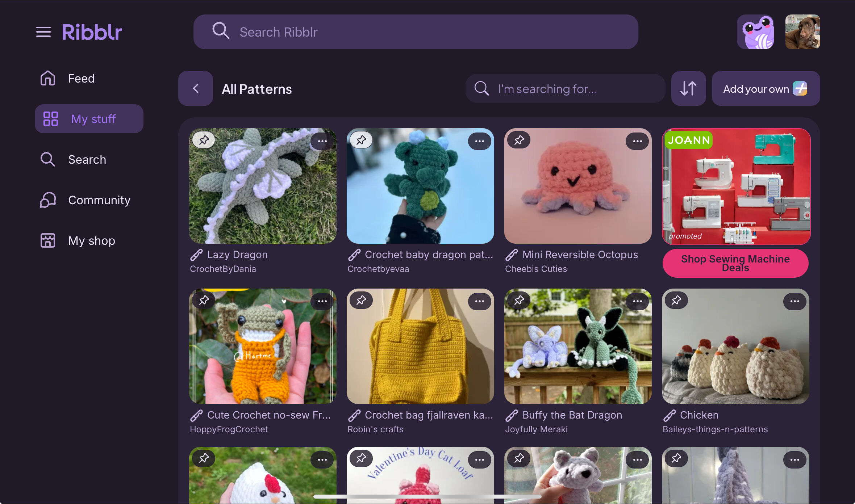This screenshot has width=855, height=504.
Task: Click Add your own button
Action: pos(766,88)
